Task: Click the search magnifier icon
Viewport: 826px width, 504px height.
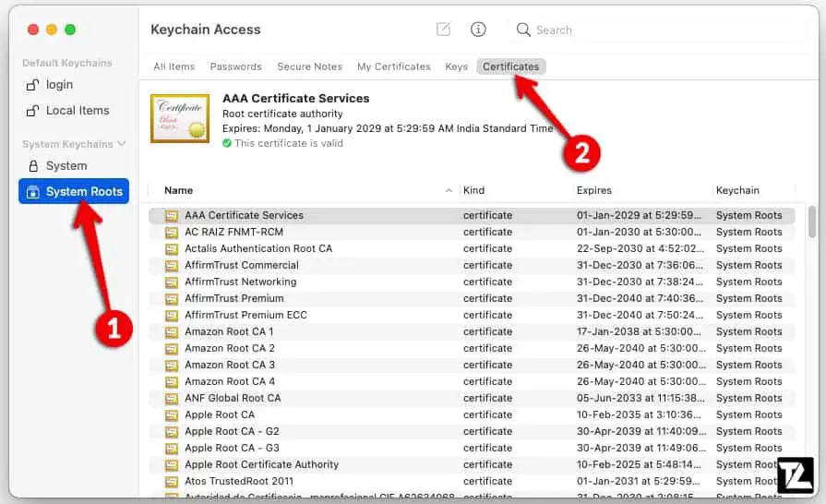Action: (x=523, y=30)
